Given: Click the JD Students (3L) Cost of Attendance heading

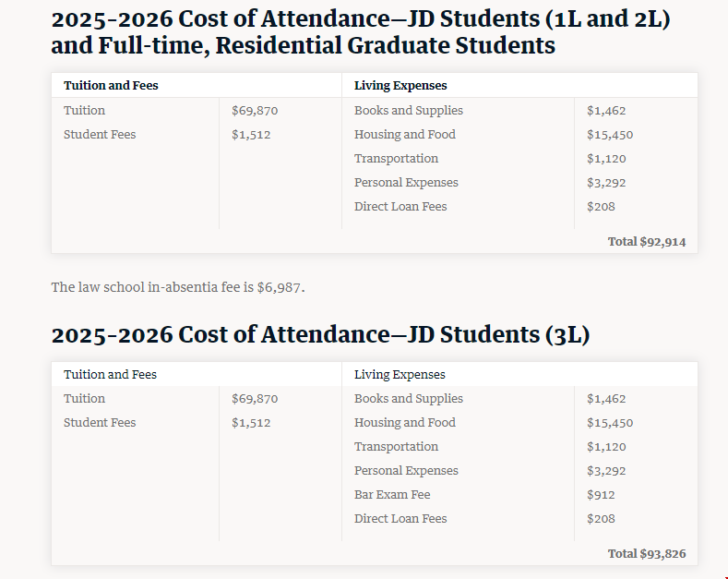Looking at the screenshot, I should tap(320, 334).
